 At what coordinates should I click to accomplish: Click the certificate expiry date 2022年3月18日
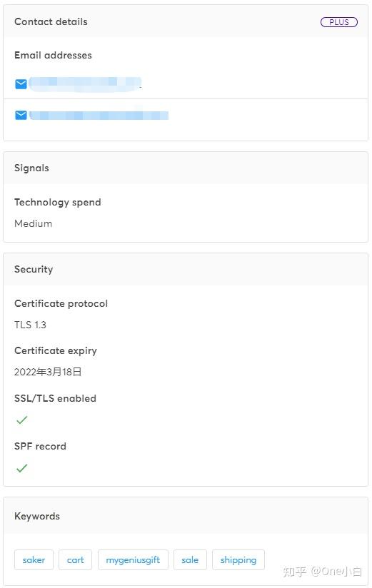pyautogui.click(x=48, y=372)
